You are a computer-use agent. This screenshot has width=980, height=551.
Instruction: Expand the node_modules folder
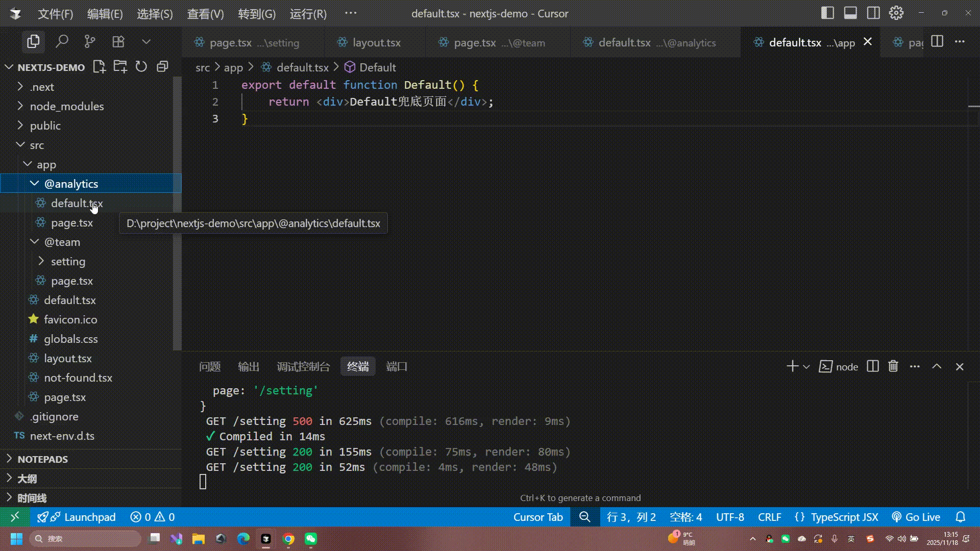pyautogui.click(x=66, y=106)
